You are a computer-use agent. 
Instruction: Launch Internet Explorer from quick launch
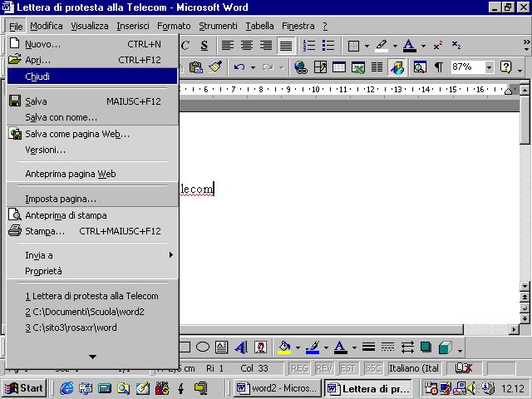[66, 388]
